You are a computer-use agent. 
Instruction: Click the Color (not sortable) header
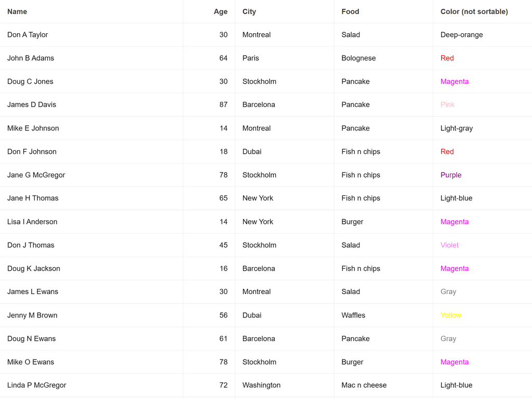(x=474, y=11)
